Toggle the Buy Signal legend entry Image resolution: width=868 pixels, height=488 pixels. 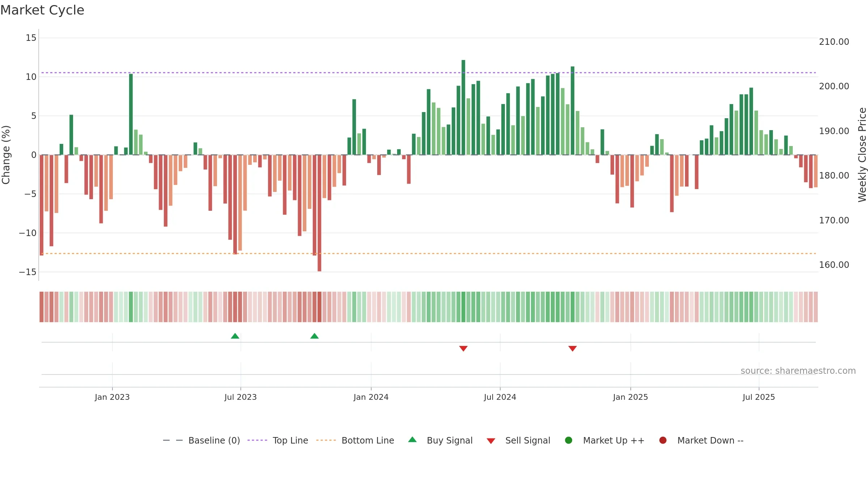pos(440,440)
